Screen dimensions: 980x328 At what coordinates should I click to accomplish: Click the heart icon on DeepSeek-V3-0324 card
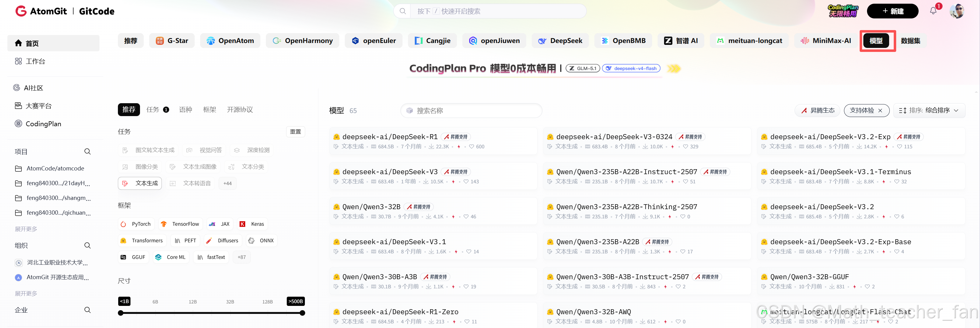[x=685, y=146]
